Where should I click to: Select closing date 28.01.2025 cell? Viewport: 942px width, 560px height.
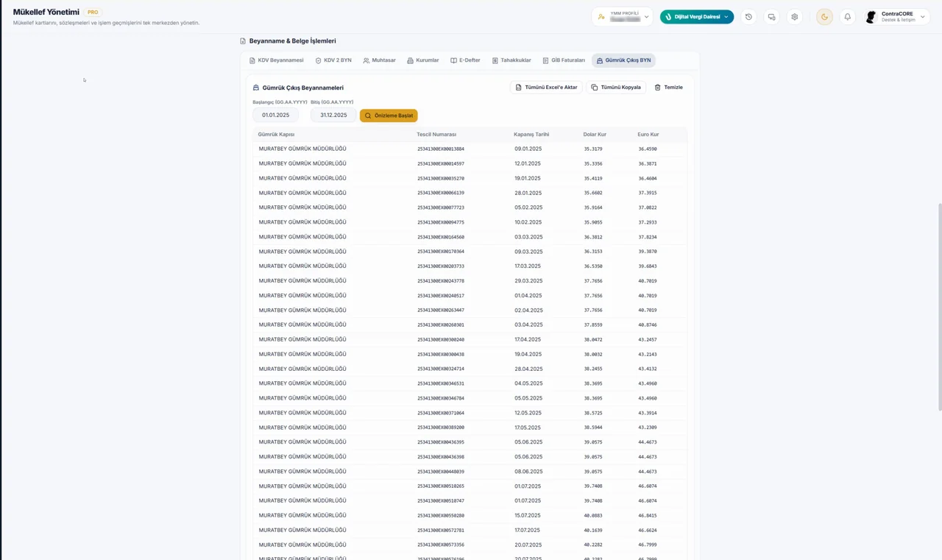tap(528, 193)
